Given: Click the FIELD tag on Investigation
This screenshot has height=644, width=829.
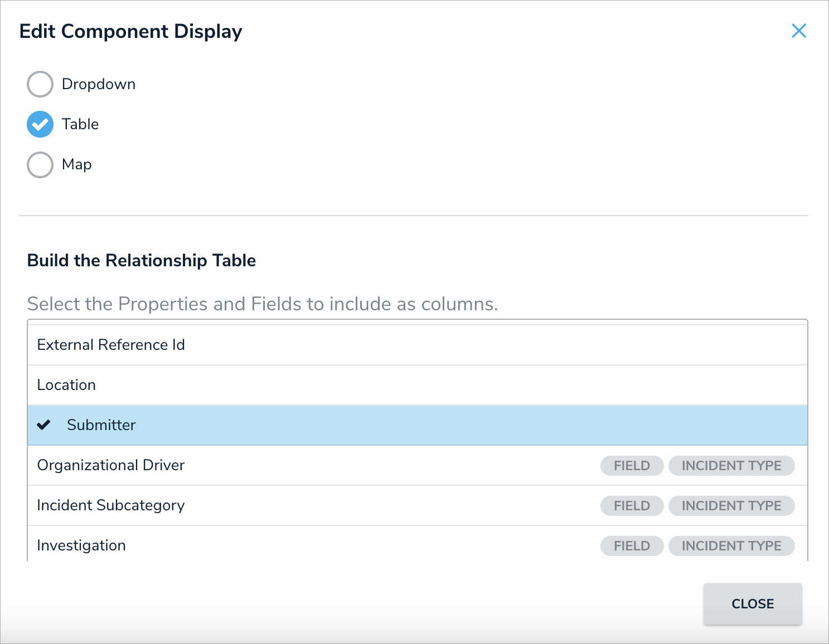Looking at the screenshot, I should click(x=632, y=546).
